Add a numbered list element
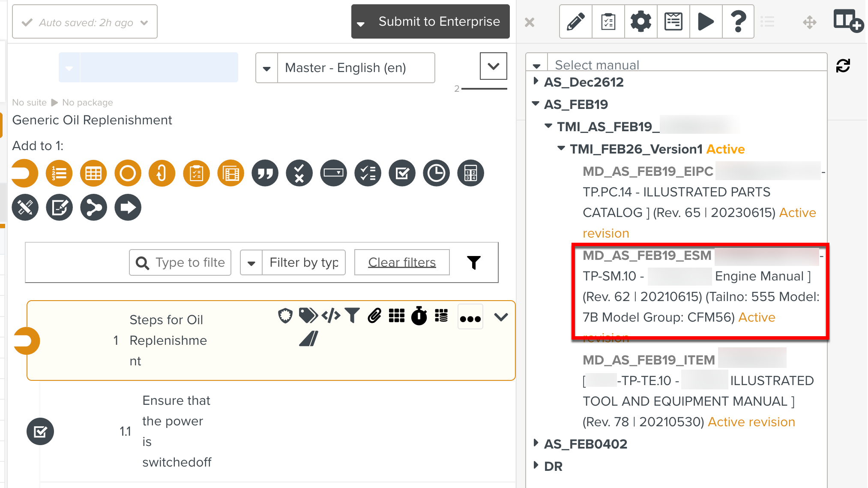 59,173
